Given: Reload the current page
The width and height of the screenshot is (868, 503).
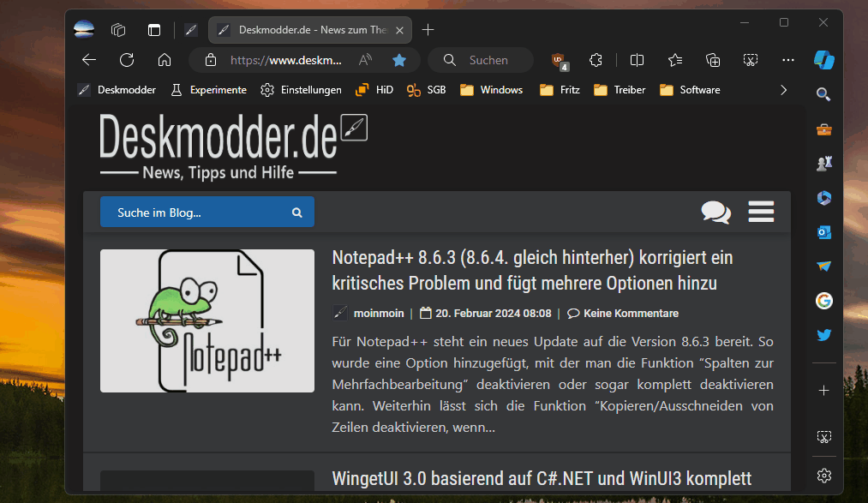Looking at the screenshot, I should [127, 60].
